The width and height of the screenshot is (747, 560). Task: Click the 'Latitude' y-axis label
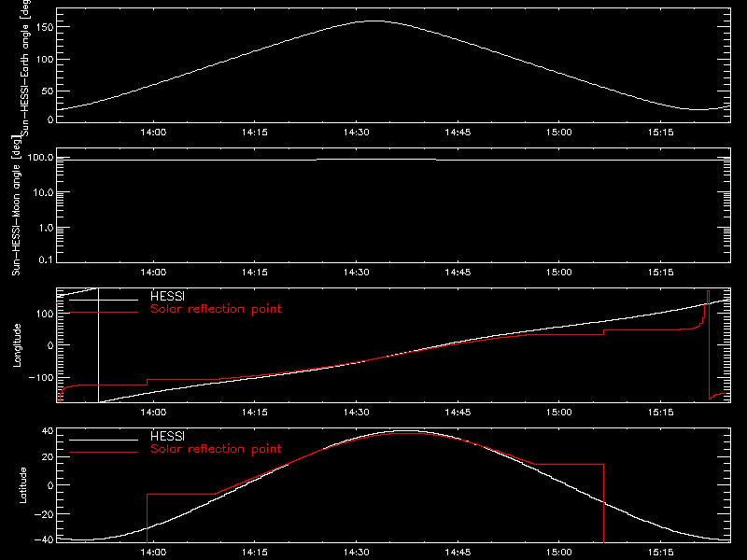pyautogui.click(x=22, y=485)
